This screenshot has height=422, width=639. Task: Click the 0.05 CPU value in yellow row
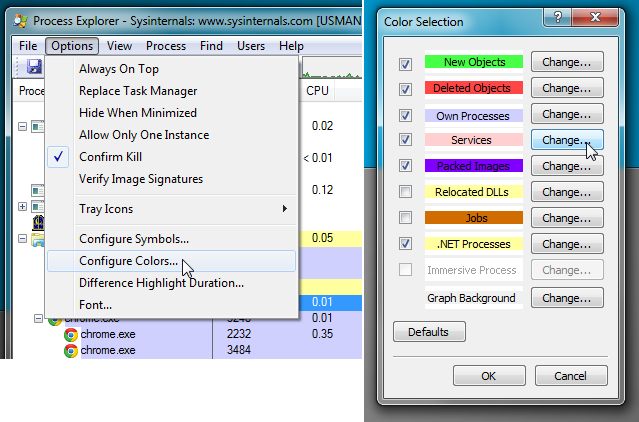(322, 238)
